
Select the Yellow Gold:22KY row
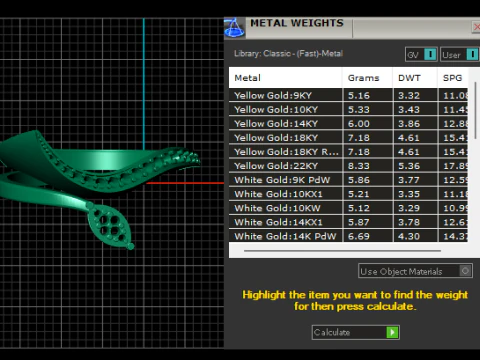[348, 166]
